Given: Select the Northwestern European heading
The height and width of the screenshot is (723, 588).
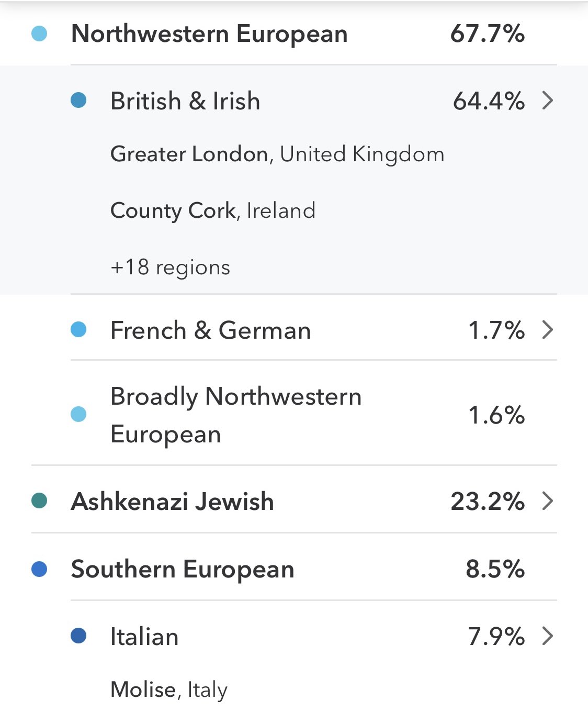Looking at the screenshot, I should click(209, 34).
